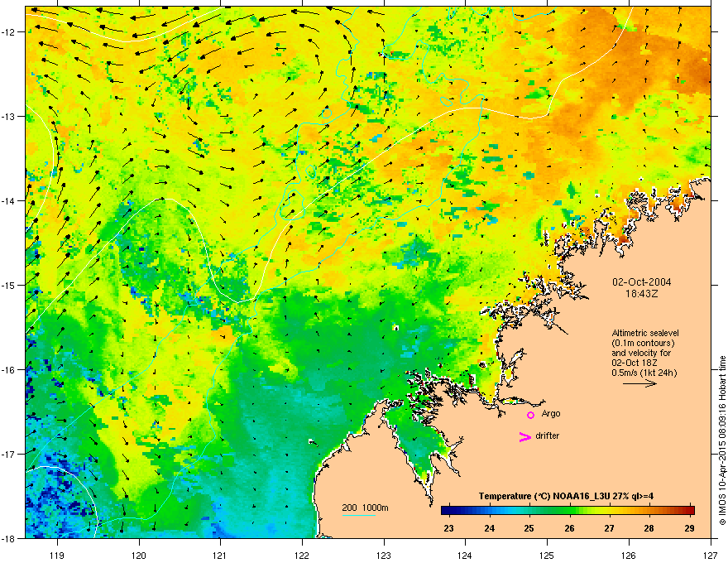This screenshot has width=728, height=563.
Task: Click the IMOS copyright timestamp text
Action: pyautogui.click(x=722, y=440)
